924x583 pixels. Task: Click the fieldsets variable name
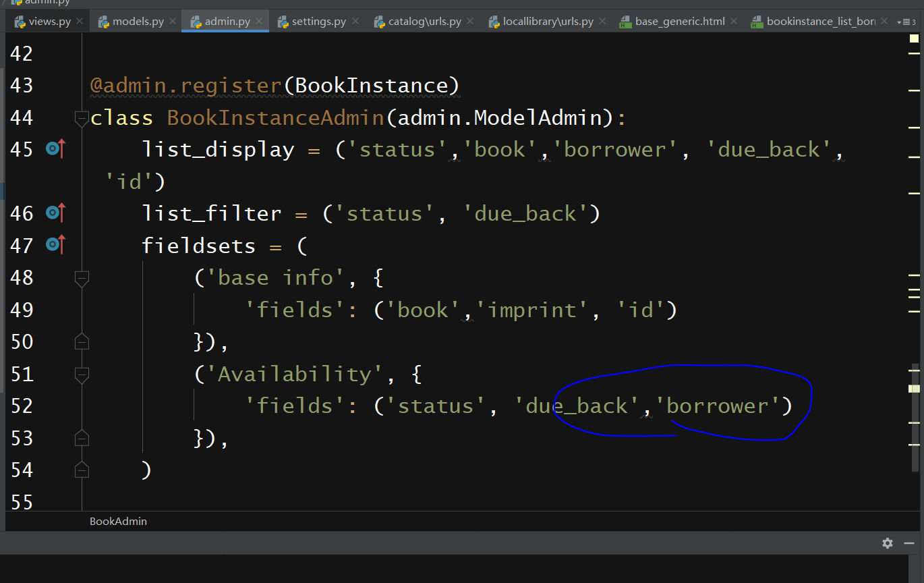click(x=199, y=245)
